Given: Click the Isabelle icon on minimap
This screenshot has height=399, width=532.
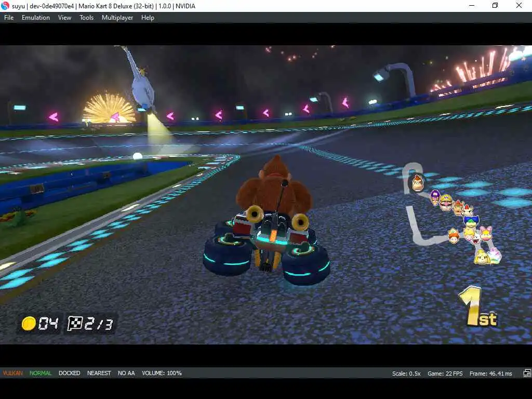Looking at the screenshot, I should tap(481, 257).
